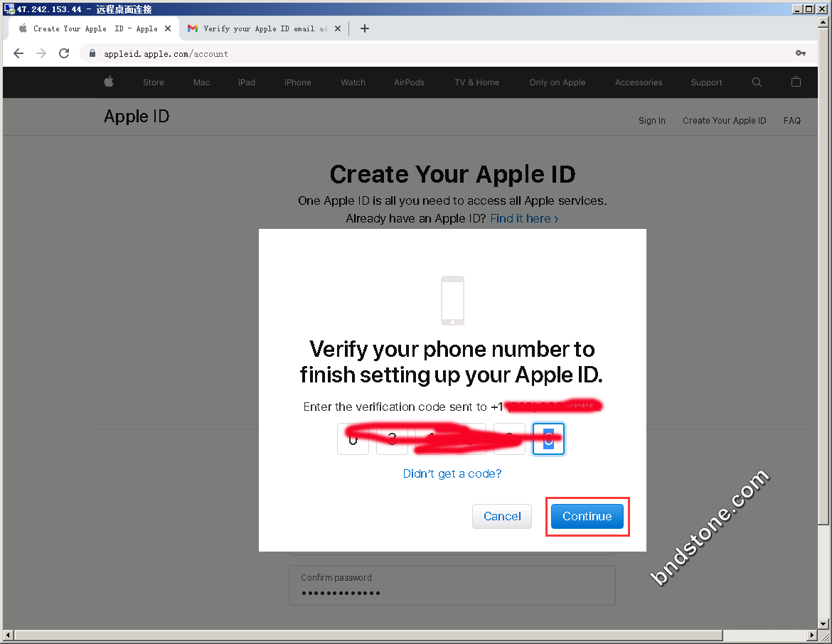Click the Cancel button
Viewport: 832px width, 644px height.
(502, 516)
